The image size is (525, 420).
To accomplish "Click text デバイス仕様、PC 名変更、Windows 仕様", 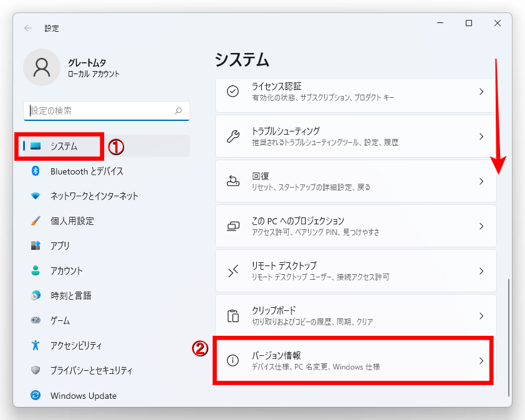I will 315,367.
